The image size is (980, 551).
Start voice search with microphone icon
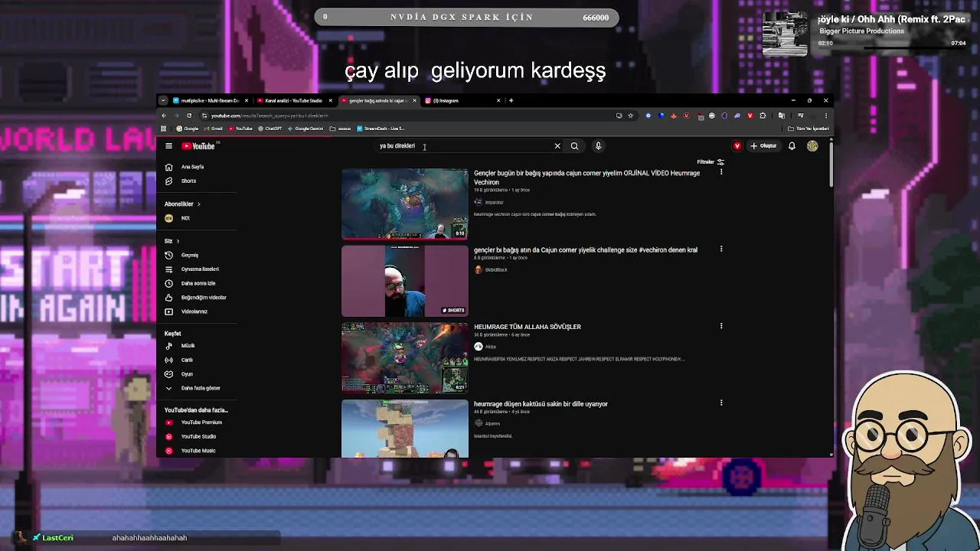coord(598,146)
